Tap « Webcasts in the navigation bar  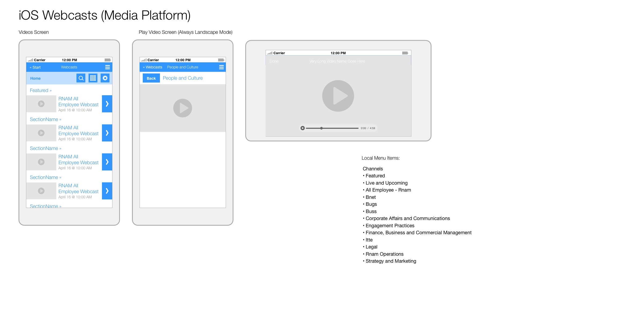152,67
